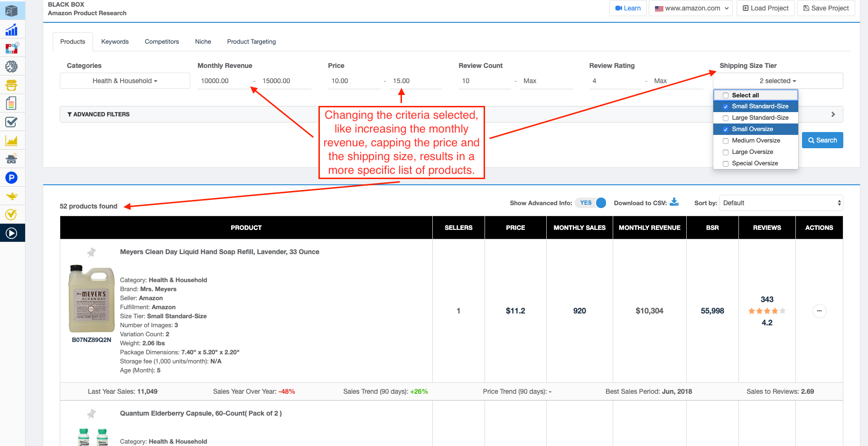The height and width of the screenshot is (446, 868).
Task: Click the maximum Review Rating field
Action: click(x=677, y=81)
